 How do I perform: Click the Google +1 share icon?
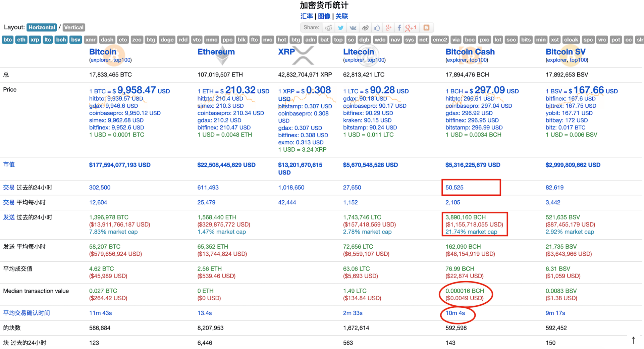[x=411, y=28]
